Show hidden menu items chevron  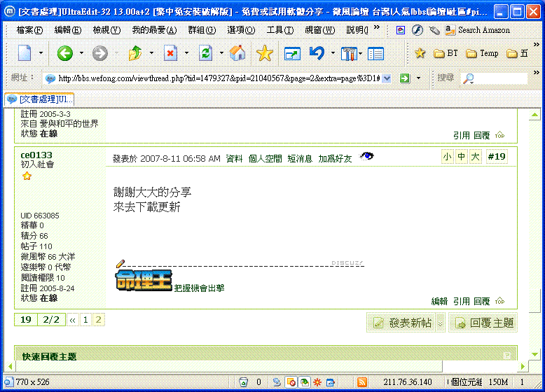(377, 27)
